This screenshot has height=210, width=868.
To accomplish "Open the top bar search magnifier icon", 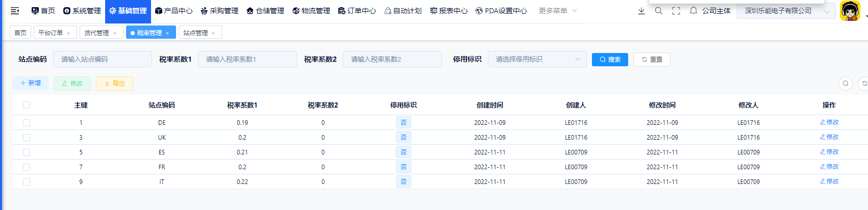I will [x=659, y=11].
